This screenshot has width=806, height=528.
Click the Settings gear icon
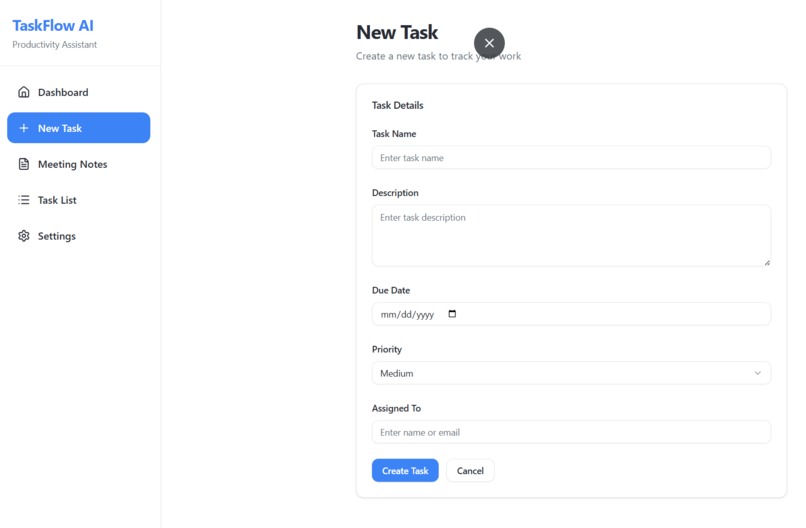(x=24, y=236)
